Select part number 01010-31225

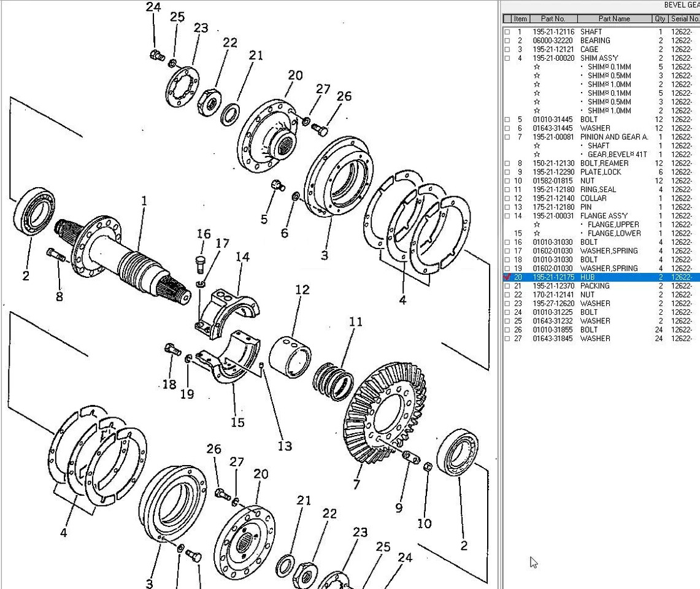coord(553,312)
